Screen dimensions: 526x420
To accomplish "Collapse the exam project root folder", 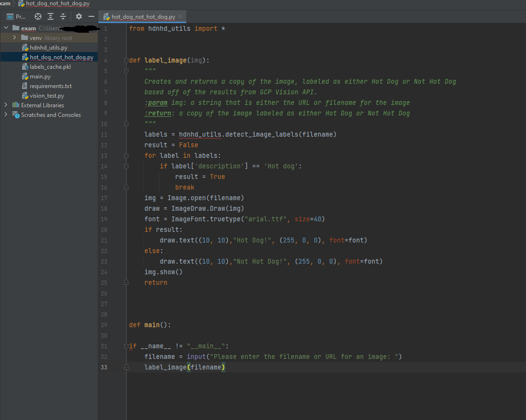I will click(x=6, y=28).
